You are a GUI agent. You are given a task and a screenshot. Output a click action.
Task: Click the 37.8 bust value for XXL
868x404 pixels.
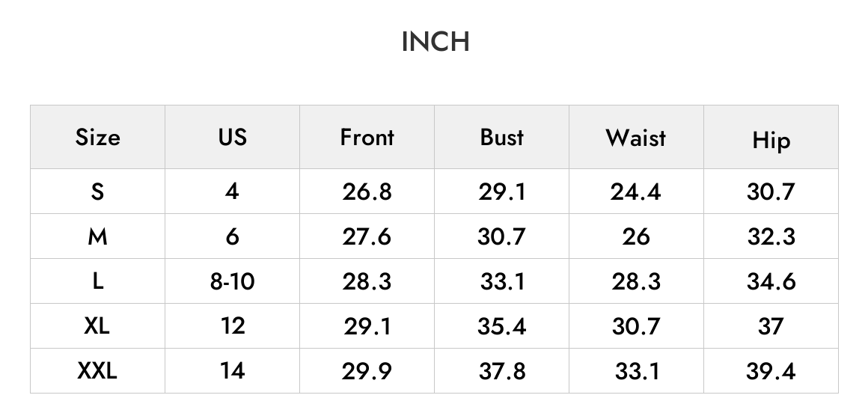pos(501,371)
